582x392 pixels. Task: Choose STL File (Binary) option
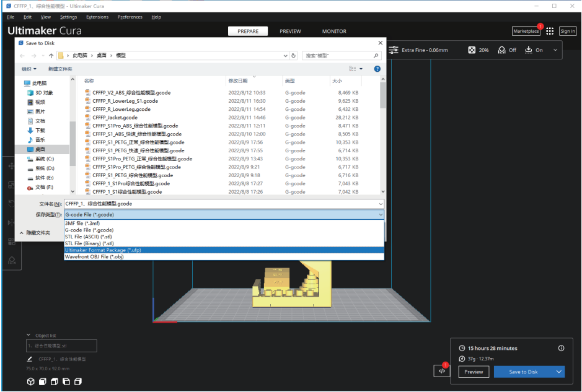tap(224, 243)
